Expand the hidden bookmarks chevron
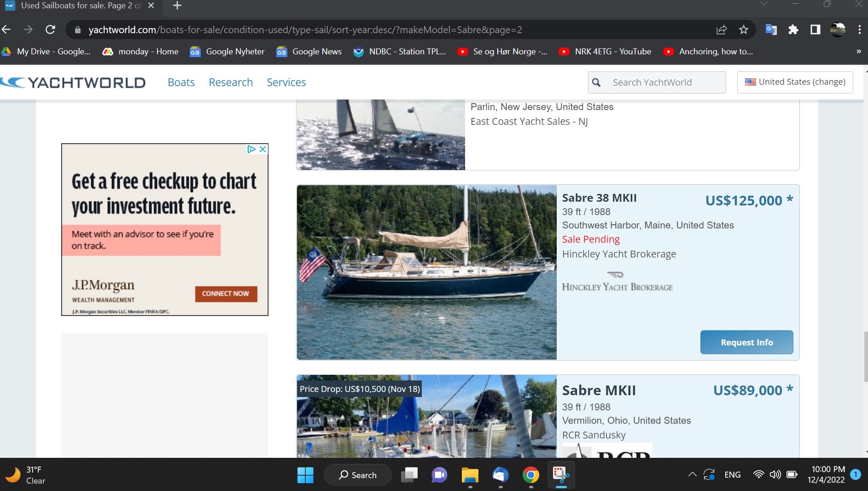Image resolution: width=868 pixels, height=491 pixels. (x=858, y=52)
